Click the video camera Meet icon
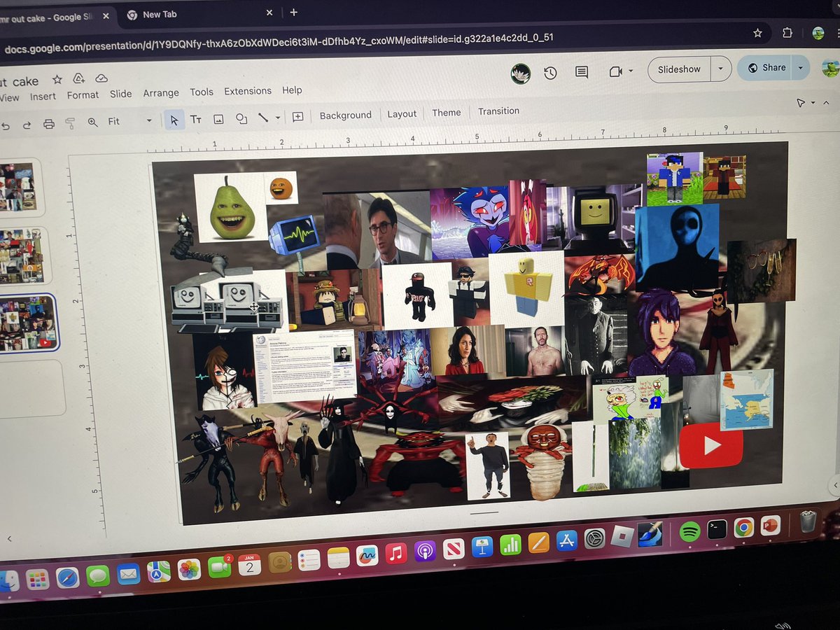 pos(616,71)
